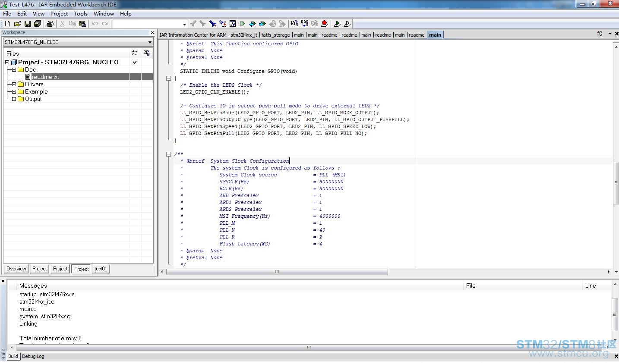The height and width of the screenshot is (364, 619).
Task: Expand the Output folder
Action: [x=14, y=99]
